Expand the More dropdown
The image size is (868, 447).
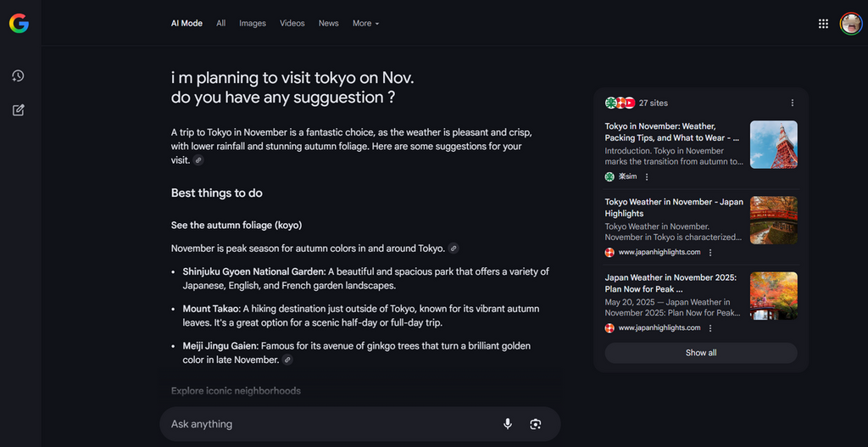pos(366,23)
